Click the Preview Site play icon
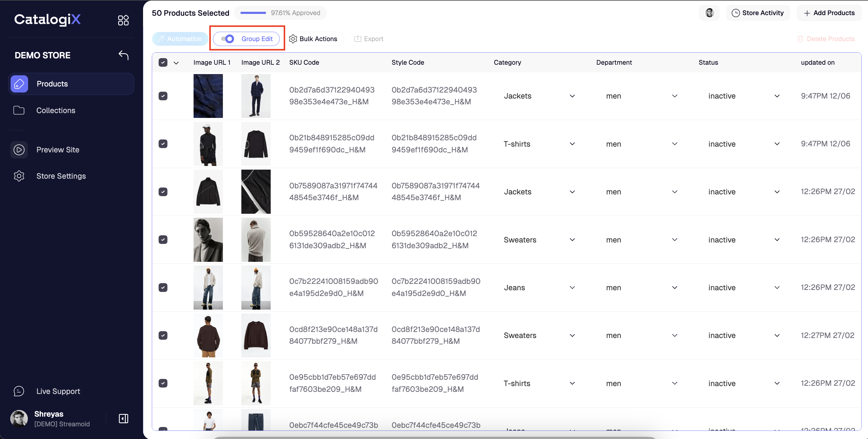 tap(19, 150)
